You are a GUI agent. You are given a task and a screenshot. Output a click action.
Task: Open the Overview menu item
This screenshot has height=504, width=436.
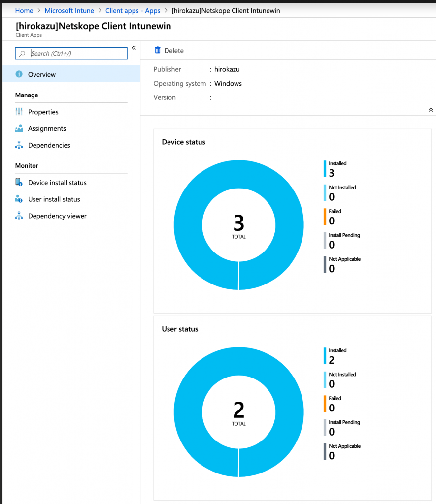pos(71,74)
